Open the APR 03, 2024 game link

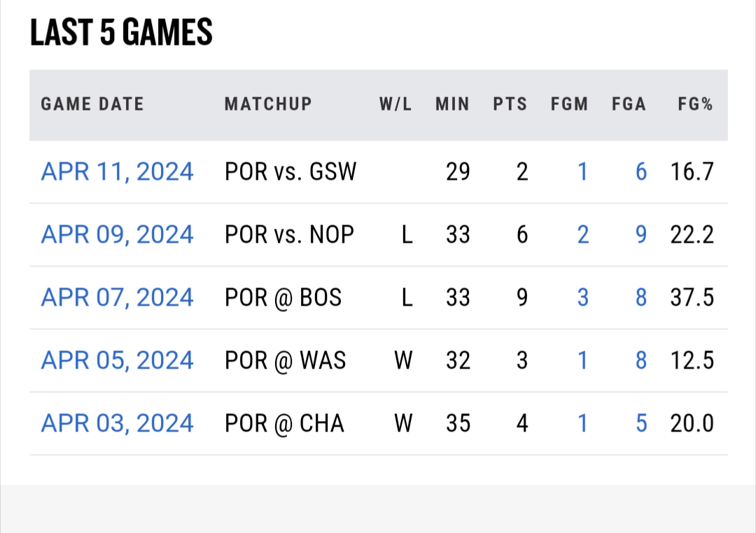(117, 423)
